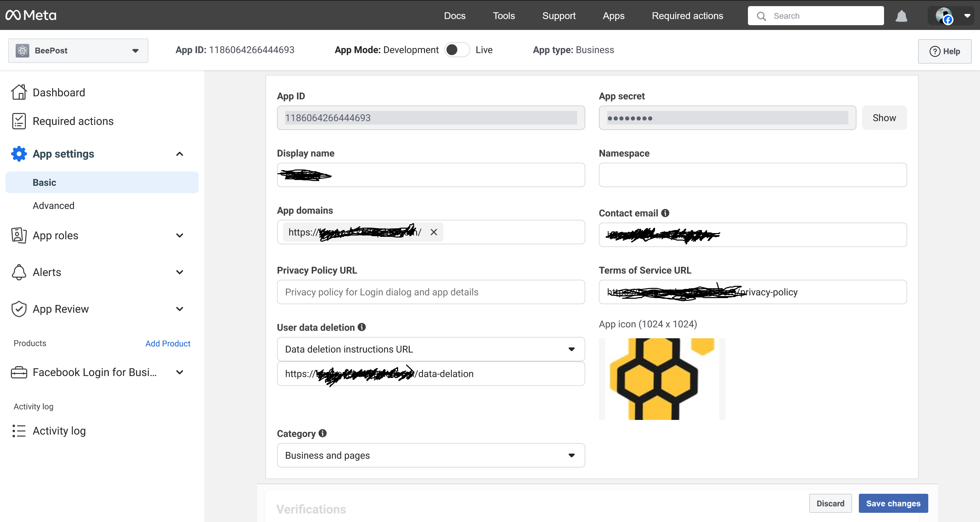980x522 pixels.
Task: Click the App settings gear icon
Action: [x=19, y=154]
